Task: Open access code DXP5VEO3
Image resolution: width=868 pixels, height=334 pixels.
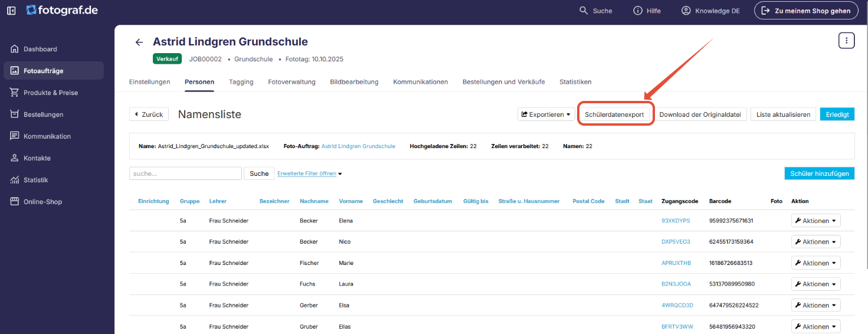Action: (x=676, y=242)
